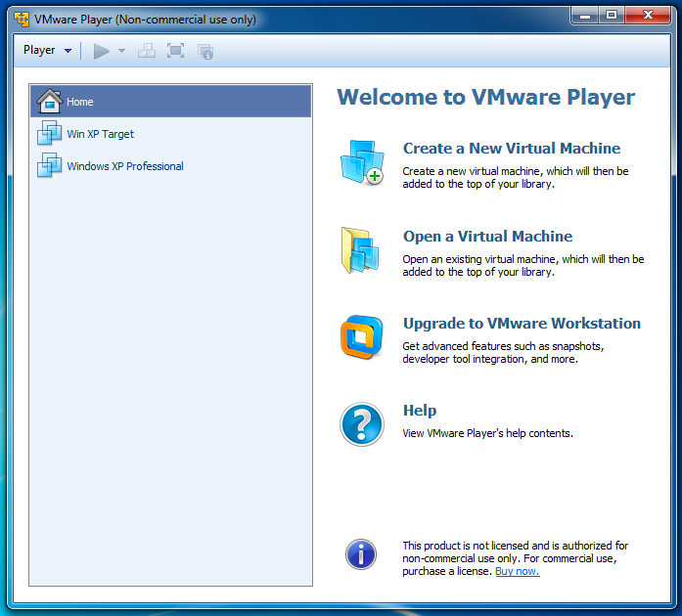The image size is (682, 616).
Task: Click the Player menu dropdown arrow
Action: click(x=68, y=51)
